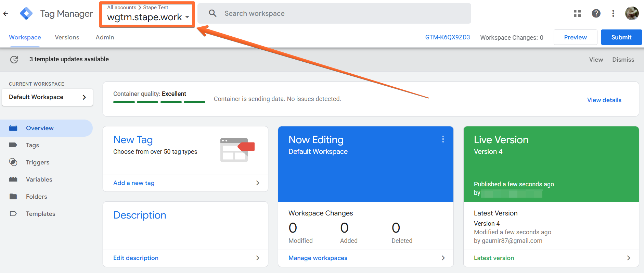Click the Deleted count value

coord(396,228)
